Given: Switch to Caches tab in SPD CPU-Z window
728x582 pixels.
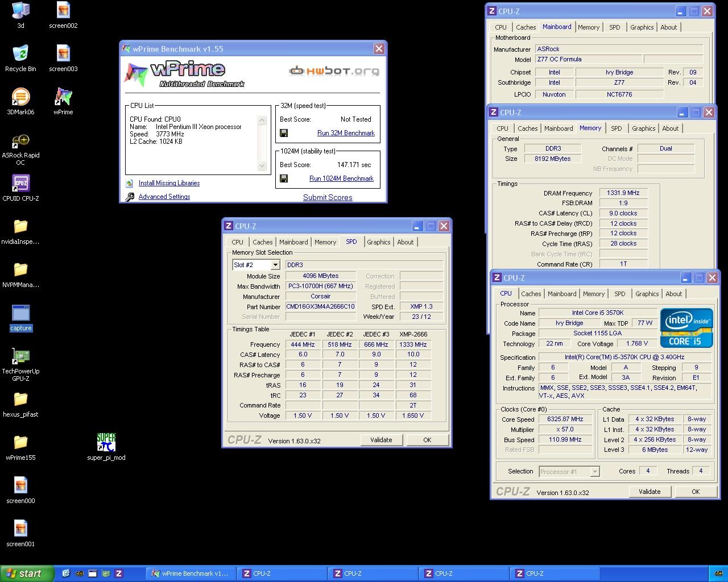Looking at the screenshot, I should (263, 242).
